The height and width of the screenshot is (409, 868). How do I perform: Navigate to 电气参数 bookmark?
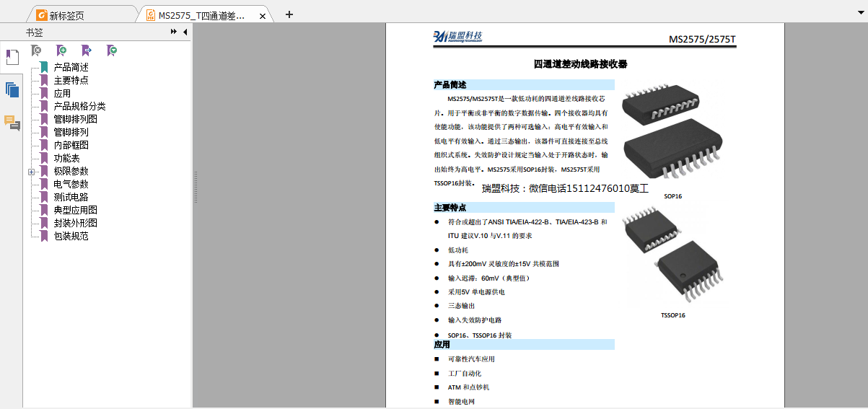coord(71,184)
